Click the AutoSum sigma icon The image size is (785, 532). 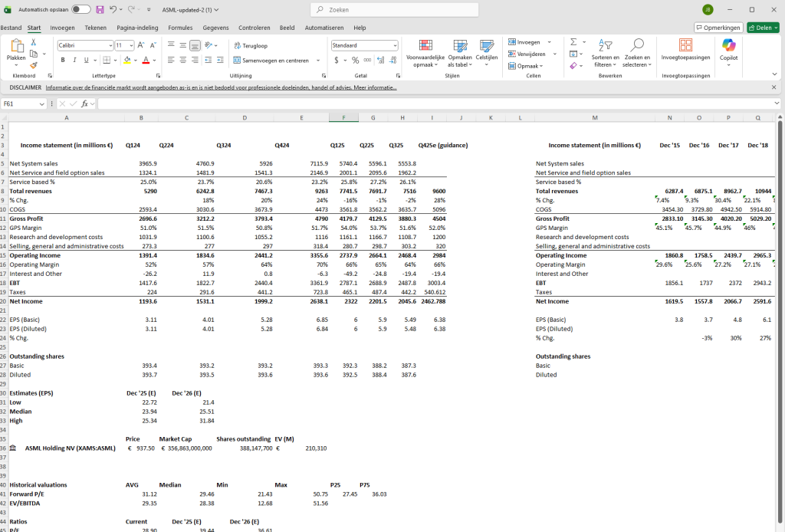tap(573, 42)
